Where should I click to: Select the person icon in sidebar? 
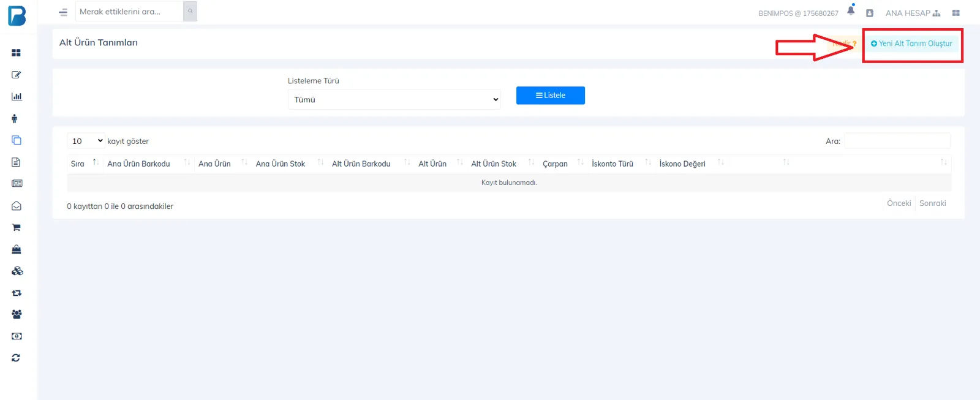click(15, 118)
